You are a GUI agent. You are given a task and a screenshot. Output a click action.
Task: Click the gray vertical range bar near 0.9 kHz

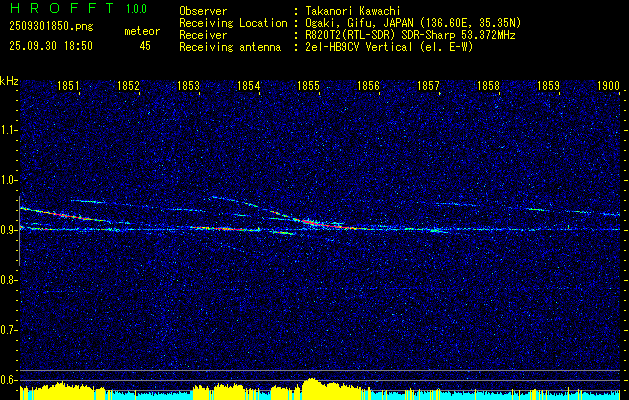[19, 231]
